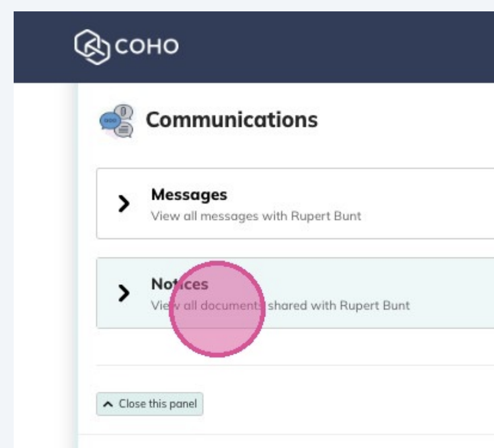Expand Messages using its chevron arrow
The width and height of the screenshot is (494, 448).
pyautogui.click(x=124, y=204)
